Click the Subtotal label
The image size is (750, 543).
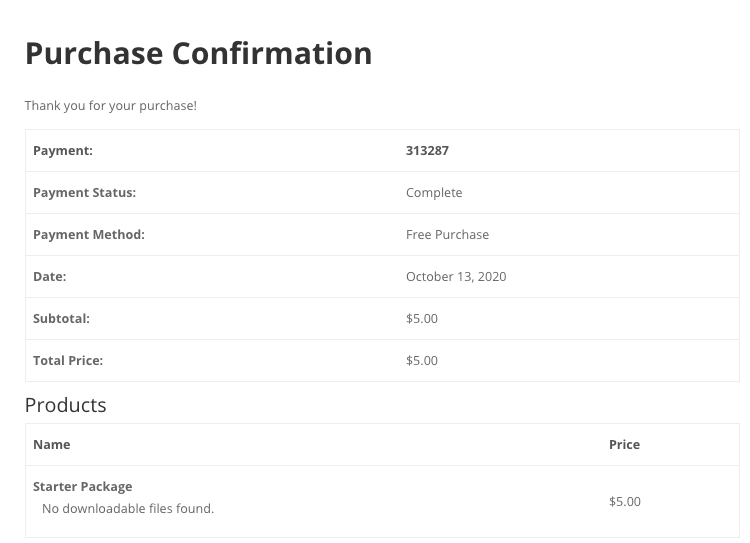click(x=61, y=319)
